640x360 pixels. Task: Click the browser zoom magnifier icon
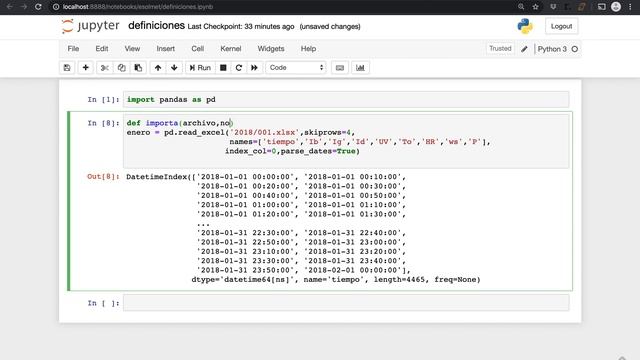pyautogui.click(x=521, y=7)
